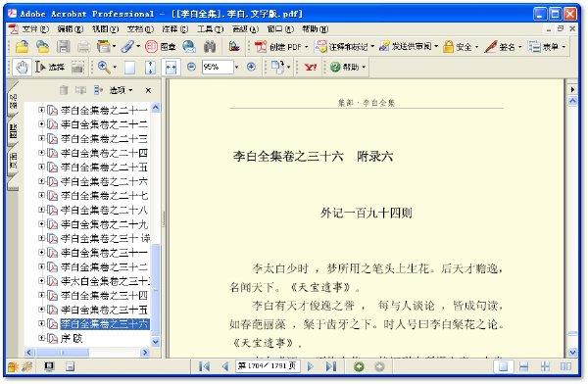Open the 工具 menu
The height and width of the screenshot is (384, 588).
(x=211, y=28)
